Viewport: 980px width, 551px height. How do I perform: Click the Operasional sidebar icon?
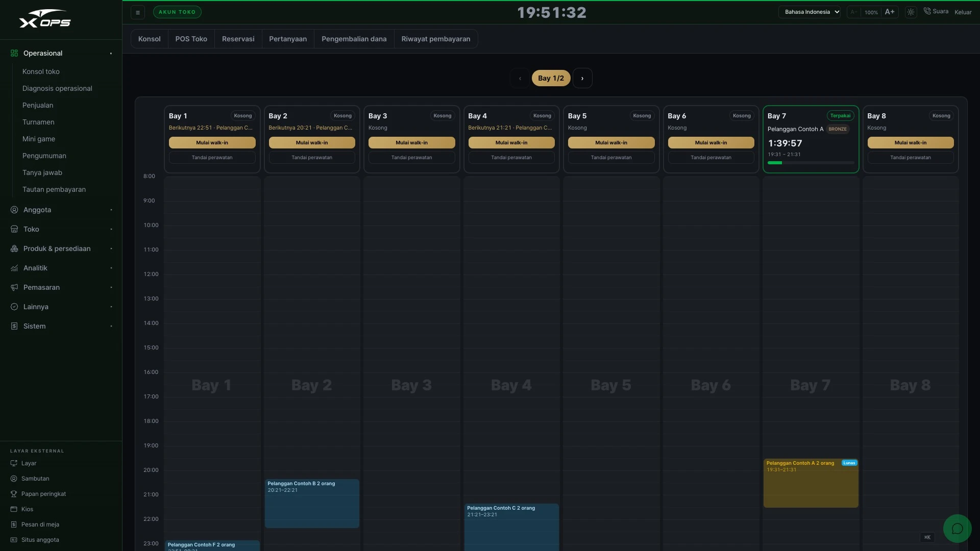[x=14, y=53]
